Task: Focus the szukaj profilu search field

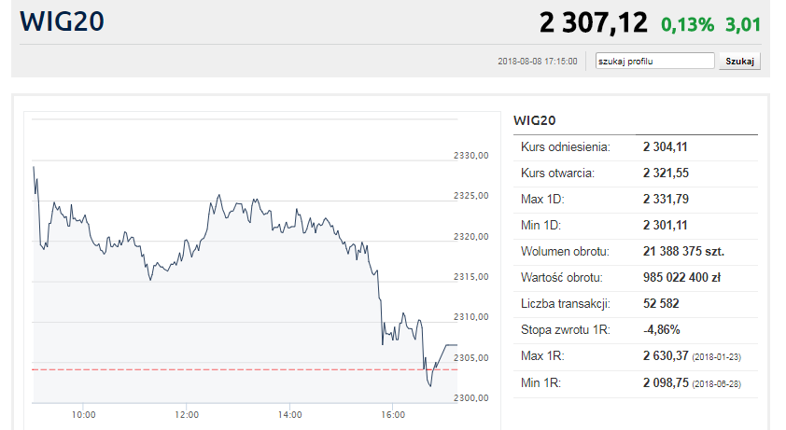Action: click(654, 61)
